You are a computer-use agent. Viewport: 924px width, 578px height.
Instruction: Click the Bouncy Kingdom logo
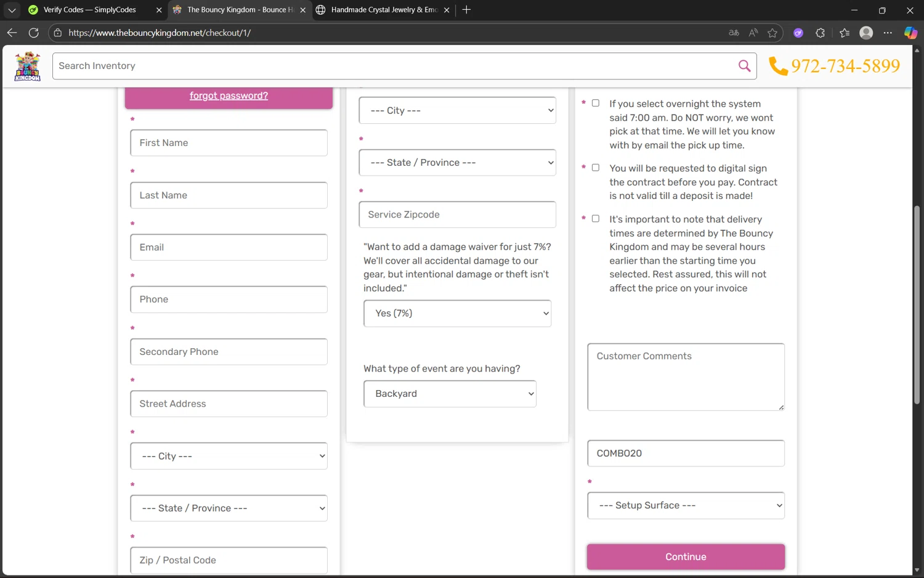click(28, 67)
